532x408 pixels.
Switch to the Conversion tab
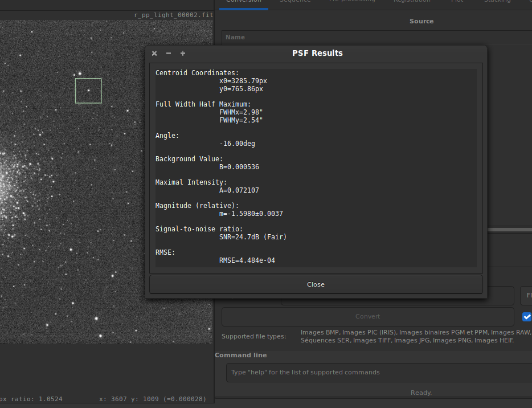click(x=244, y=2)
